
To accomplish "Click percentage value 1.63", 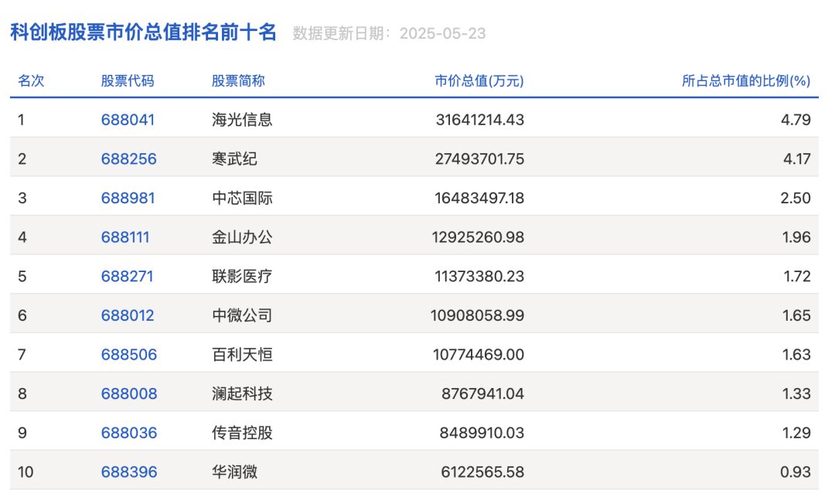I will tap(796, 355).
